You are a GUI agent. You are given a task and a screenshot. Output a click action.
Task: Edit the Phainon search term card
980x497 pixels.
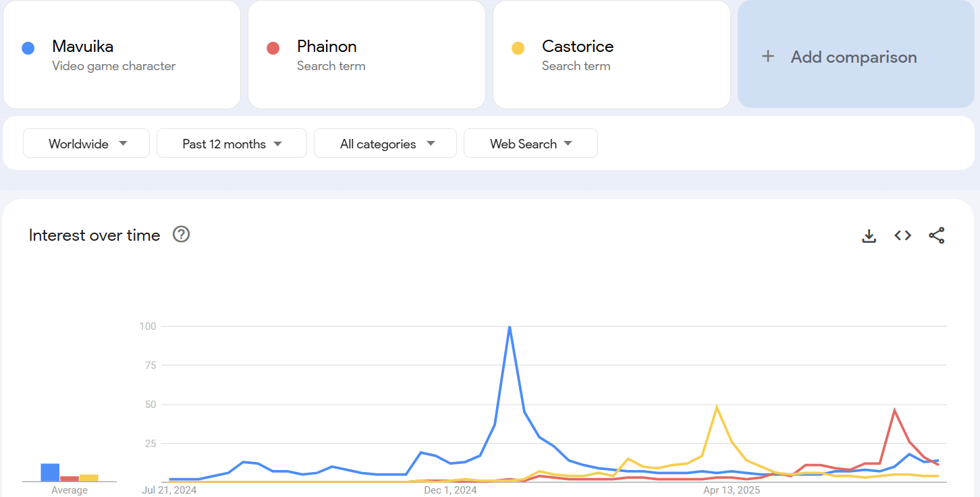click(366, 54)
